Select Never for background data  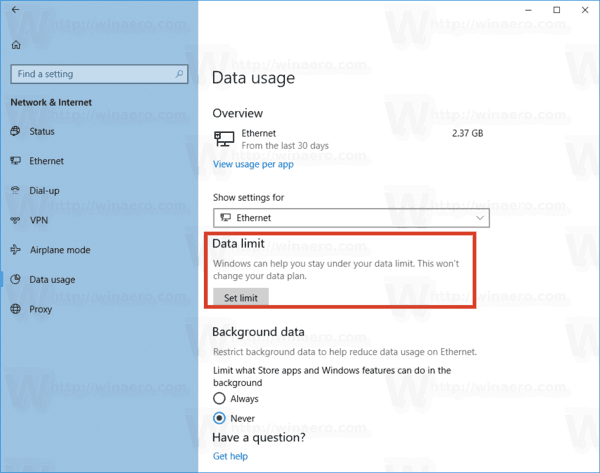[219, 418]
